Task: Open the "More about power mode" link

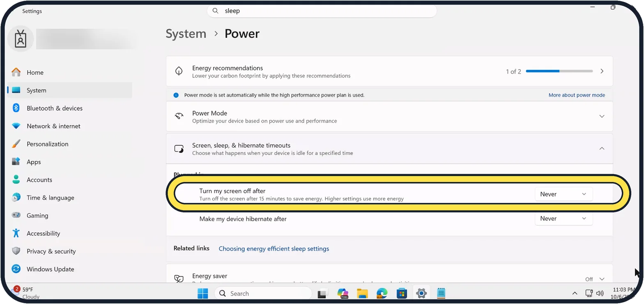Action: pos(577,95)
